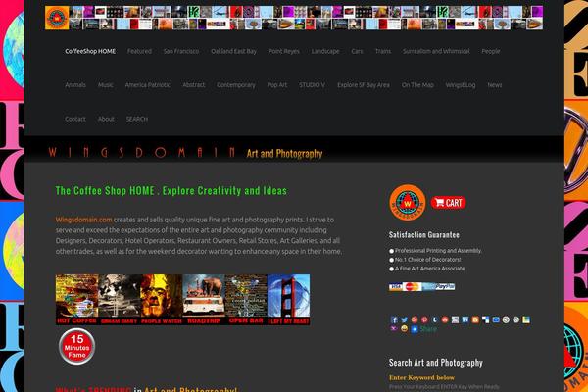Open the Featured menu item

pos(139,51)
